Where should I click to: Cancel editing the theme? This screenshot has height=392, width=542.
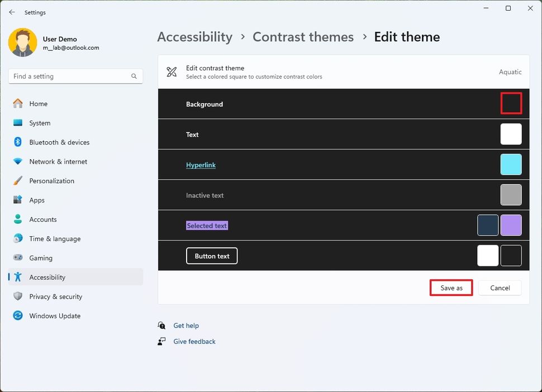[x=500, y=288]
